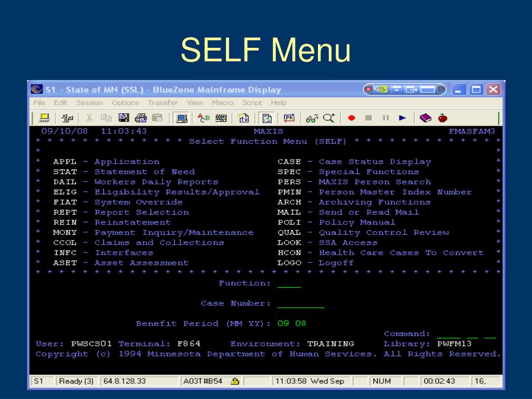Click the connect session computer icon
Screen dimensions: 532x399
(x=44, y=118)
